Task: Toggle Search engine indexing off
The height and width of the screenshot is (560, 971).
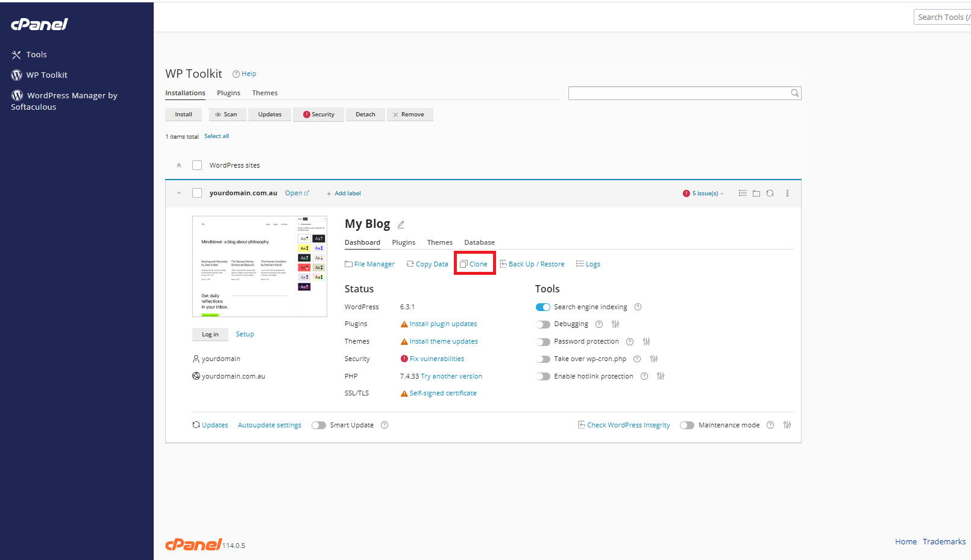Action: (543, 307)
